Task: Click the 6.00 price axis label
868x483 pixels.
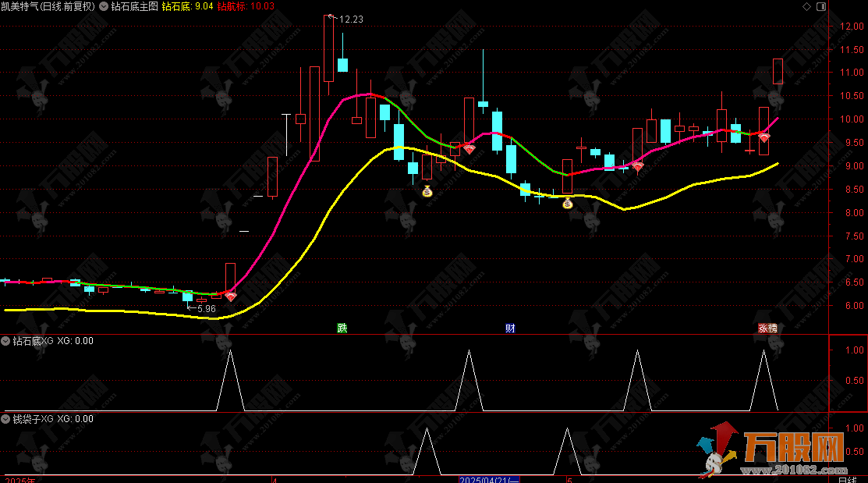Action: [x=854, y=306]
